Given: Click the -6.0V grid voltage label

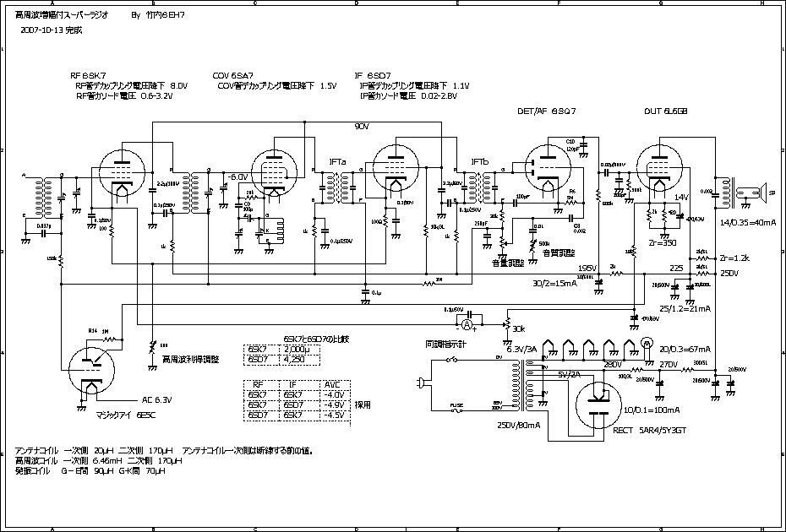Looking at the screenshot, I should point(237,177).
